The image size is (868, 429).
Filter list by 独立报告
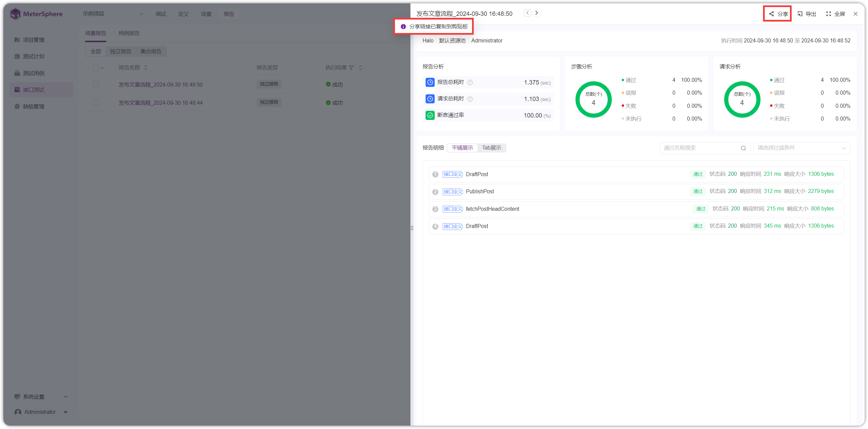pos(121,51)
